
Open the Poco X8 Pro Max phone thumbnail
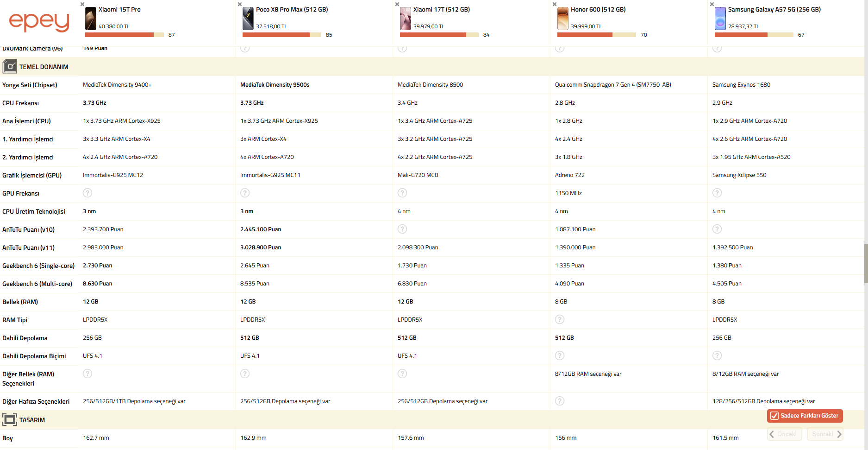248,19
